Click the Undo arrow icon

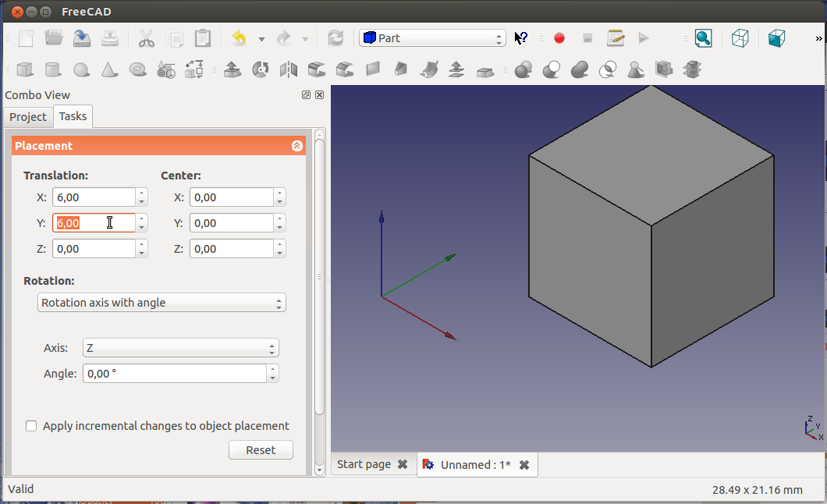click(x=239, y=38)
